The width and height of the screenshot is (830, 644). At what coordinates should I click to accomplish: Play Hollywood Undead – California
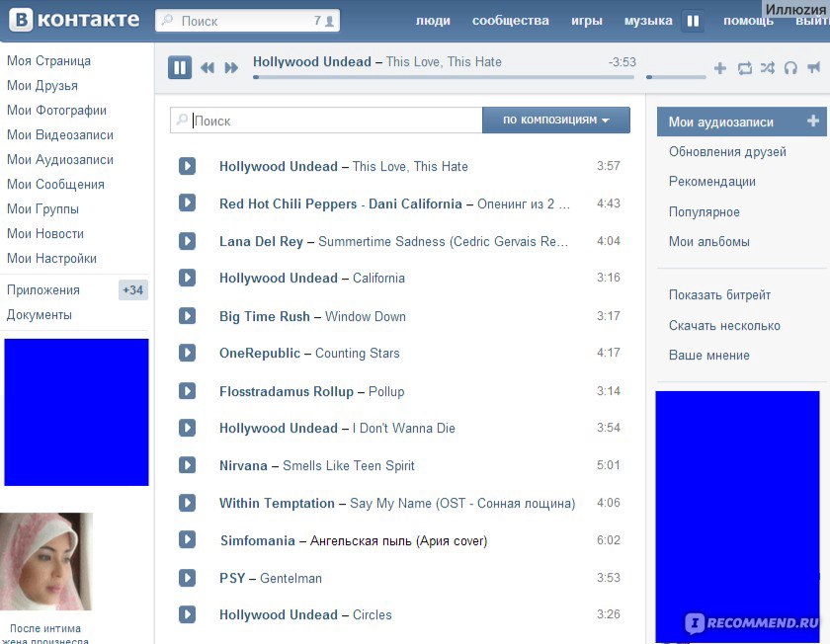[x=187, y=278]
